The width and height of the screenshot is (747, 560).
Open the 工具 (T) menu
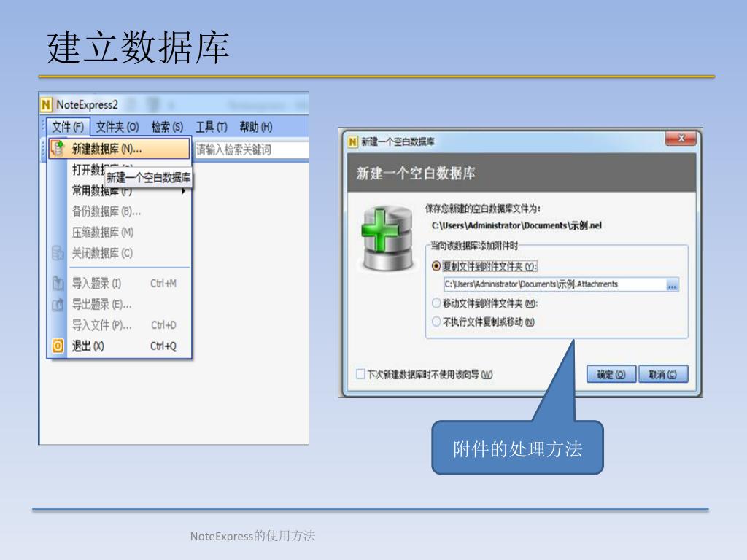[212, 127]
